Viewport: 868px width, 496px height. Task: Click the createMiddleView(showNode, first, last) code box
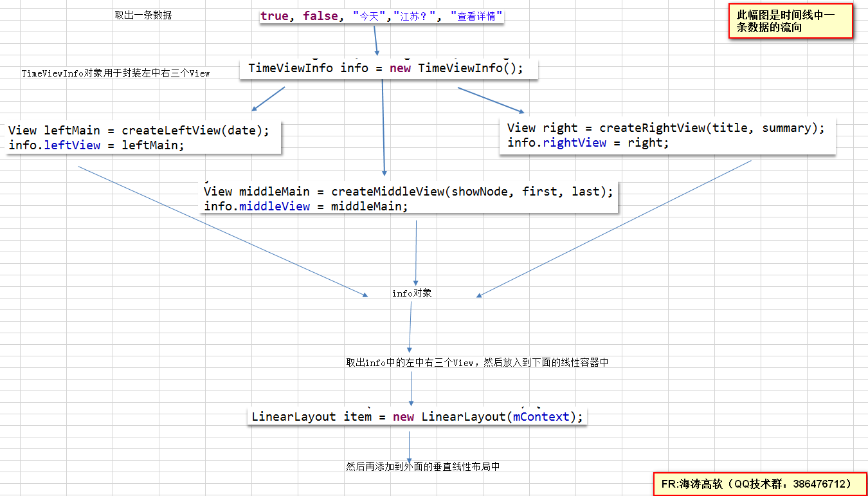[409, 199]
